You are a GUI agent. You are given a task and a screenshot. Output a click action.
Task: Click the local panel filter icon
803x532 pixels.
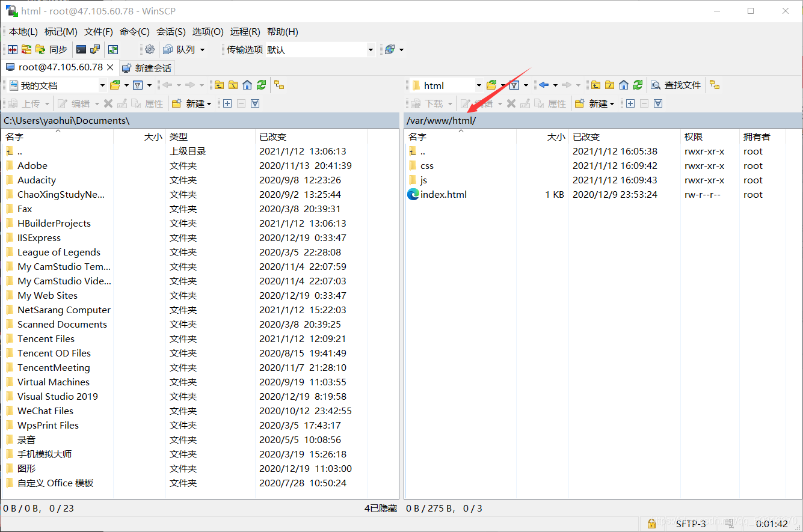tap(138, 85)
